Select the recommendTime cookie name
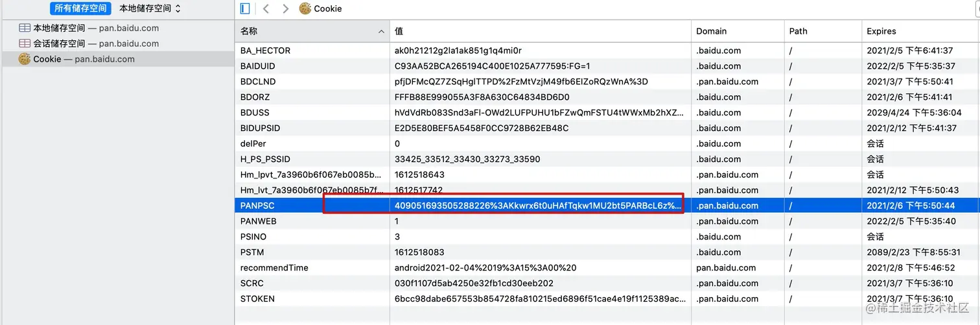 [x=274, y=268]
